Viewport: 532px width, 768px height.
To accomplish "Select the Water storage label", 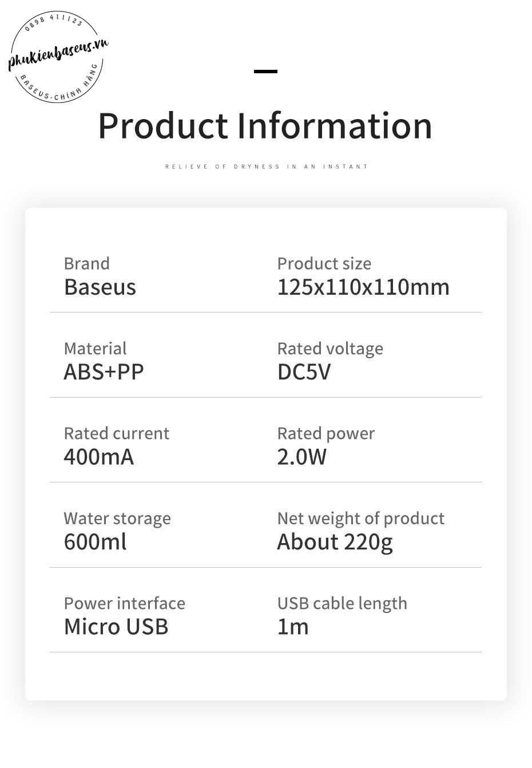I will (x=117, y=518).
